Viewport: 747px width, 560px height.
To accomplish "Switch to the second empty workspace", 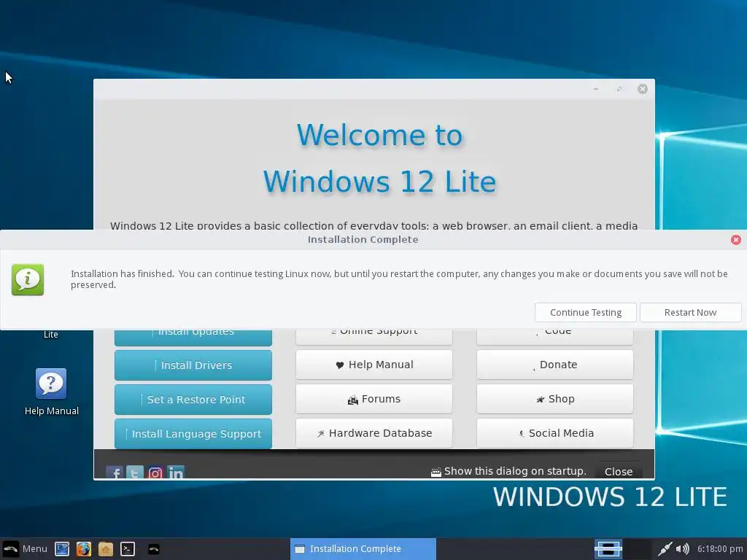I will coord(637,549).
